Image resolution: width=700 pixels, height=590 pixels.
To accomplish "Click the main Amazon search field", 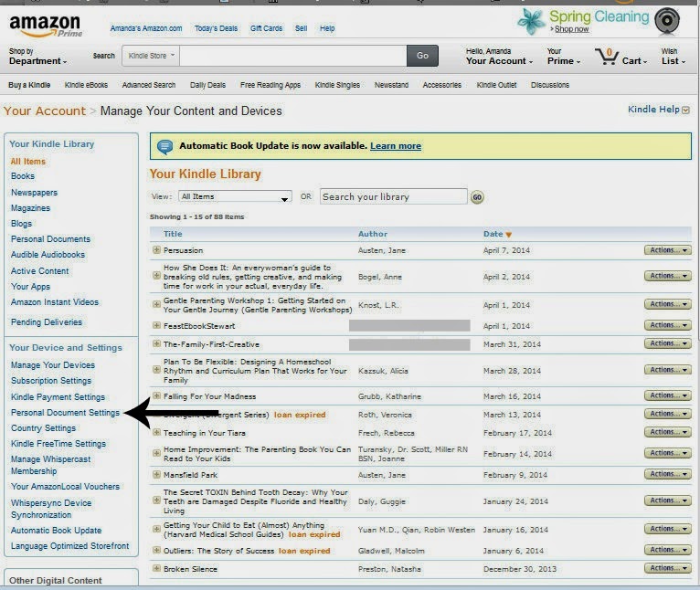I will pyautogui.click(x=292, y=56).
